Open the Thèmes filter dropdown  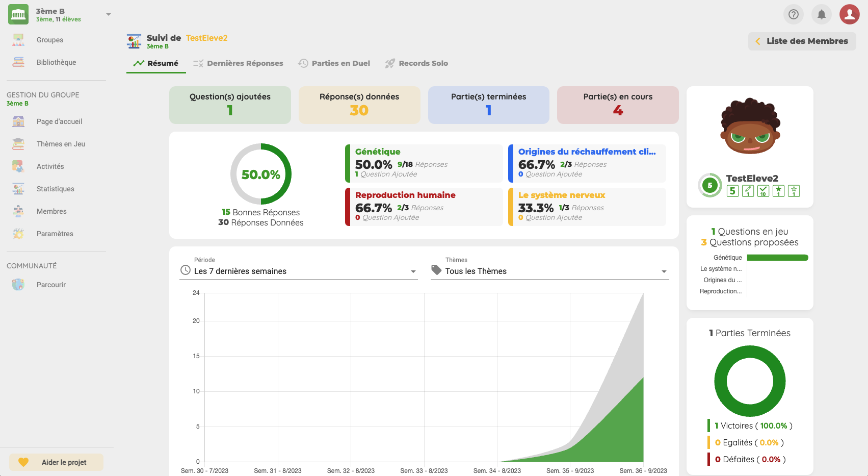(x=549, y=271)
